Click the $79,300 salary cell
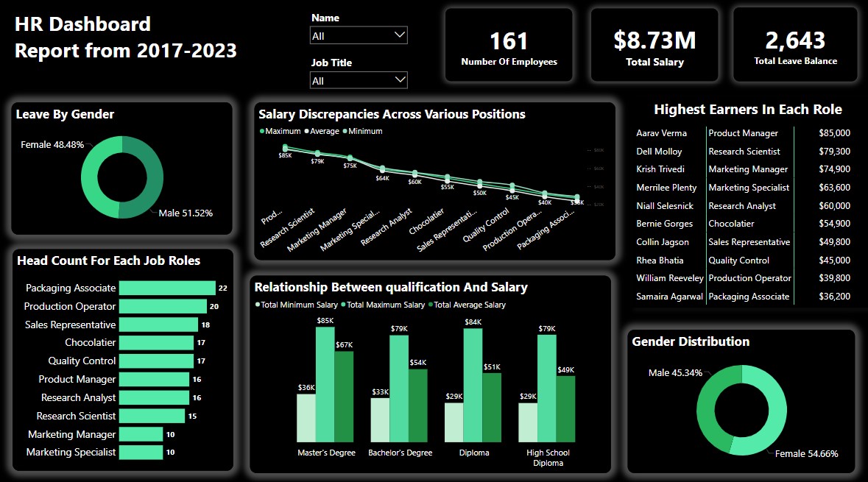The image size is (868, 482). click(x=834, y=151)
